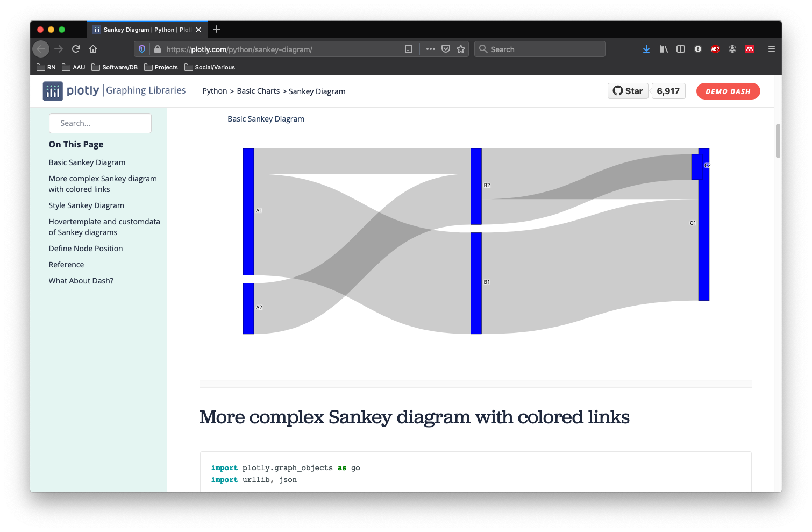812x532 pixels.
Task: Save page to Pocket icon
Action: tap(446, 49)
